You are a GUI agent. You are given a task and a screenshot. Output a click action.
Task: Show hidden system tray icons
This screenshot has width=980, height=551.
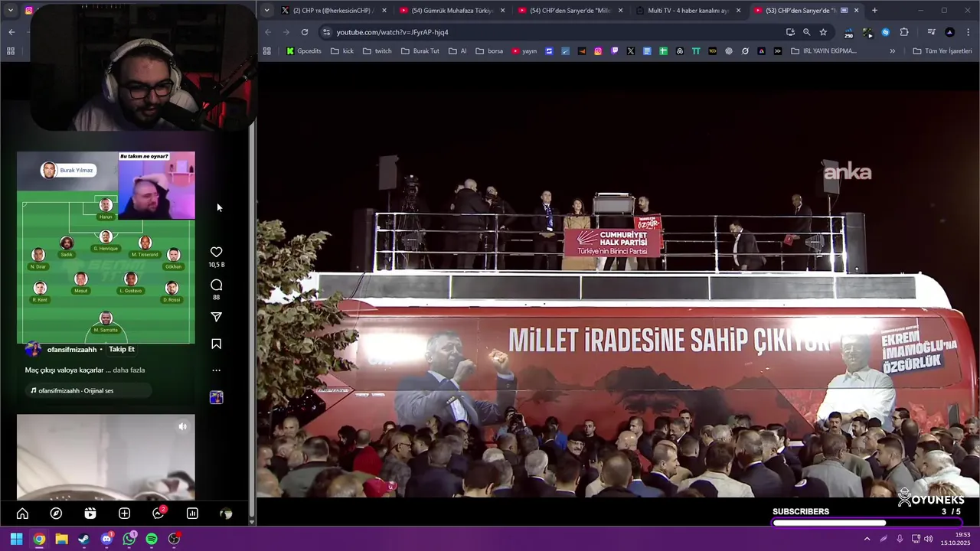tap(867, 539)
